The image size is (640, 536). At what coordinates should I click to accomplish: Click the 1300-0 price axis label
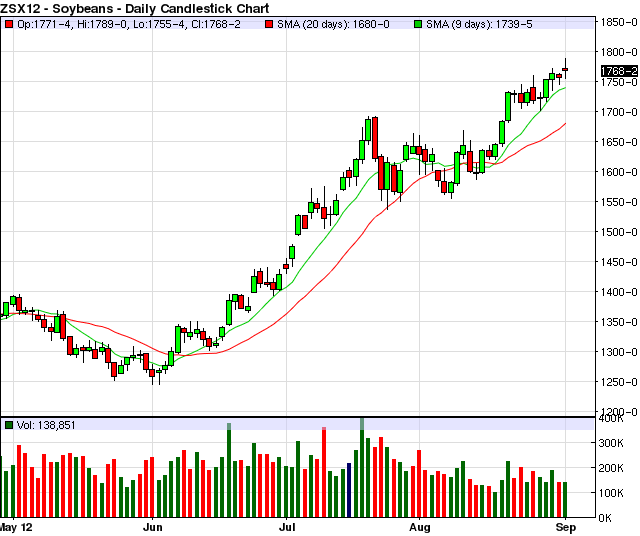click(618, 352)
